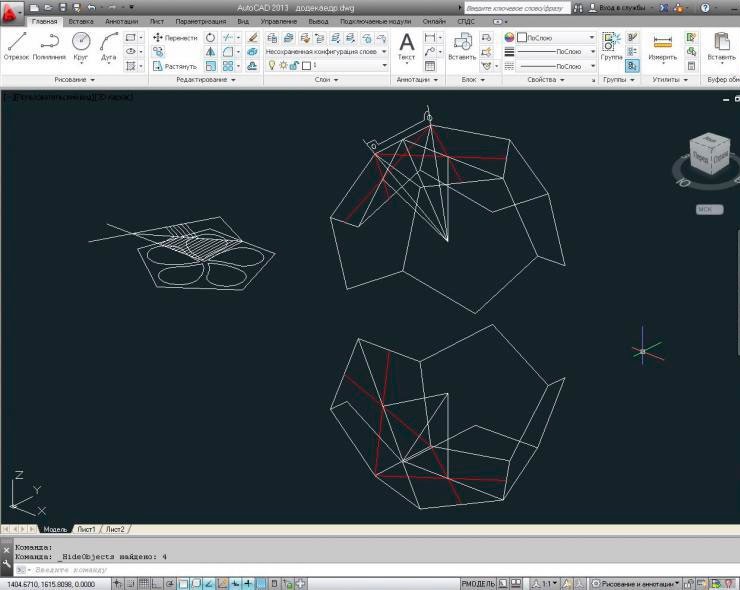This screenshot has width=740, height=590.
Task: Click the Измерить (Measure) utility
Action: (x=662, y=45)
